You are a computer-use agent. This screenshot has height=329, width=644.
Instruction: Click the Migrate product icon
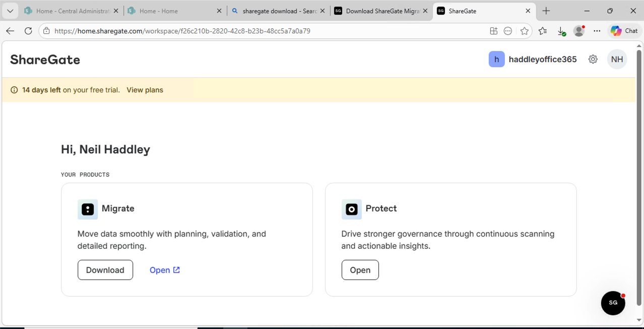click(x=88, y=209)
